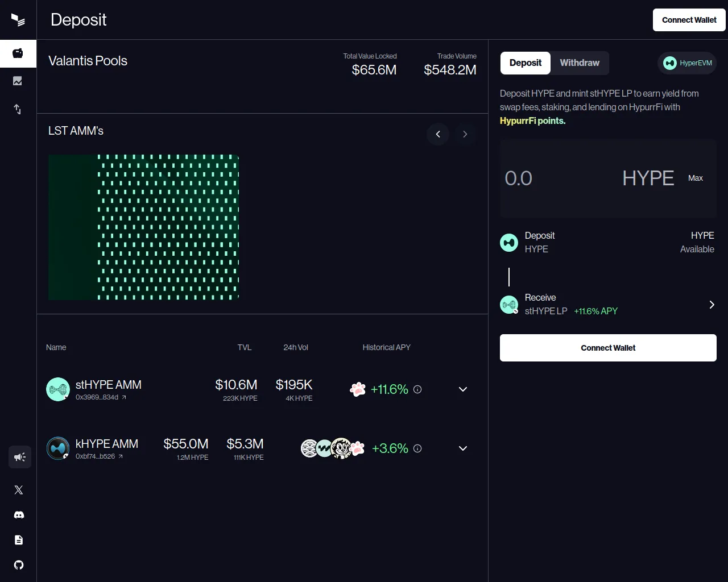The width and height of the screenshot is (728, 582).
Task: Open the stHYPE LP receive details arrow
Action: pyautogui.click(x=712, y=305)
